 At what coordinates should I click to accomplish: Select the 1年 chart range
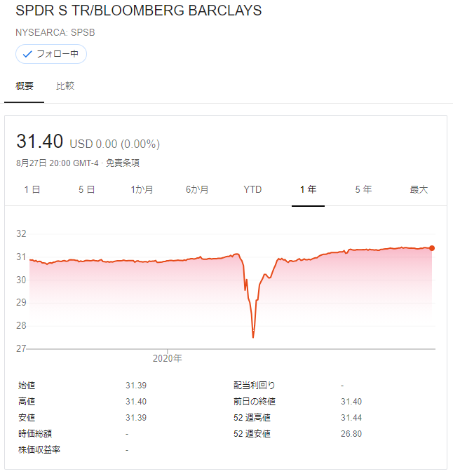coord(308,190)
